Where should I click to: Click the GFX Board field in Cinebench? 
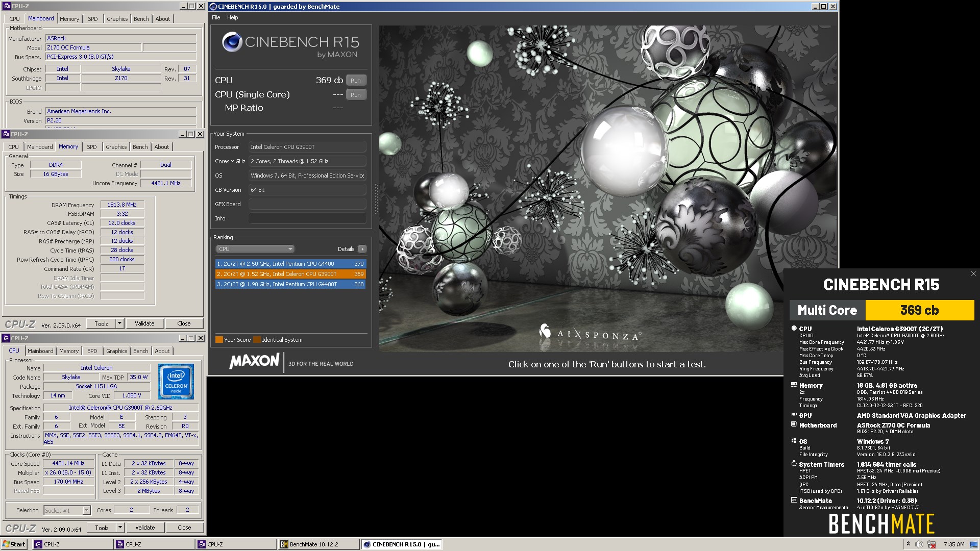[x=307, y=204]
